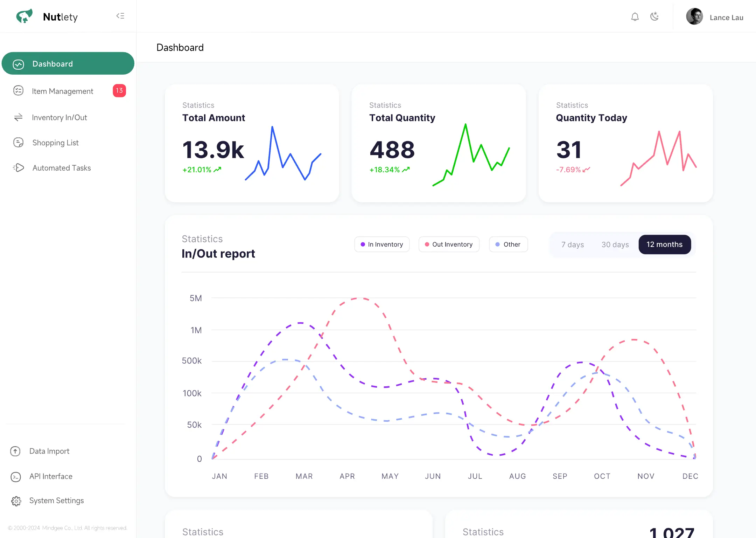Click the Quantity Today card title

point(591,118)
